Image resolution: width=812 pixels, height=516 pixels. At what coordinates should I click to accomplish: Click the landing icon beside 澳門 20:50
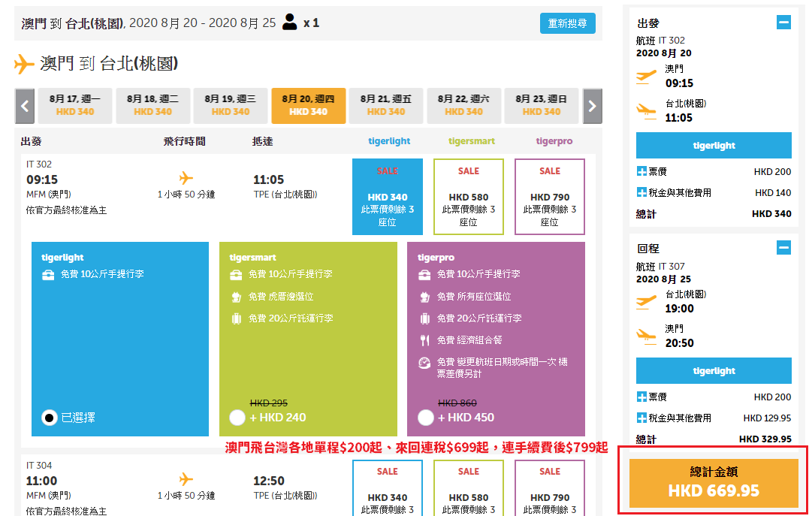tap(646, 336)
